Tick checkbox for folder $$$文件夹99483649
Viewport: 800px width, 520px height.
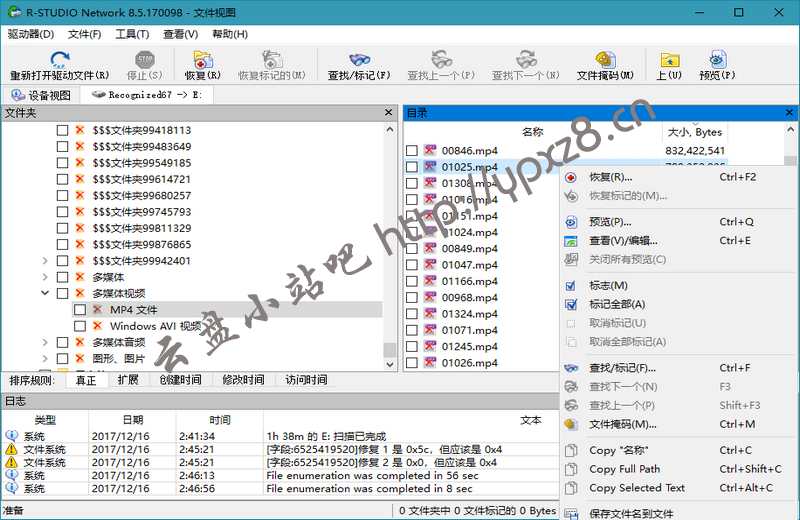pos(62,146)
